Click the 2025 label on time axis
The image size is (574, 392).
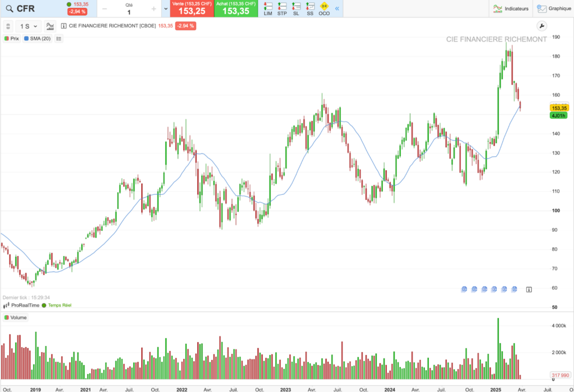496,389
